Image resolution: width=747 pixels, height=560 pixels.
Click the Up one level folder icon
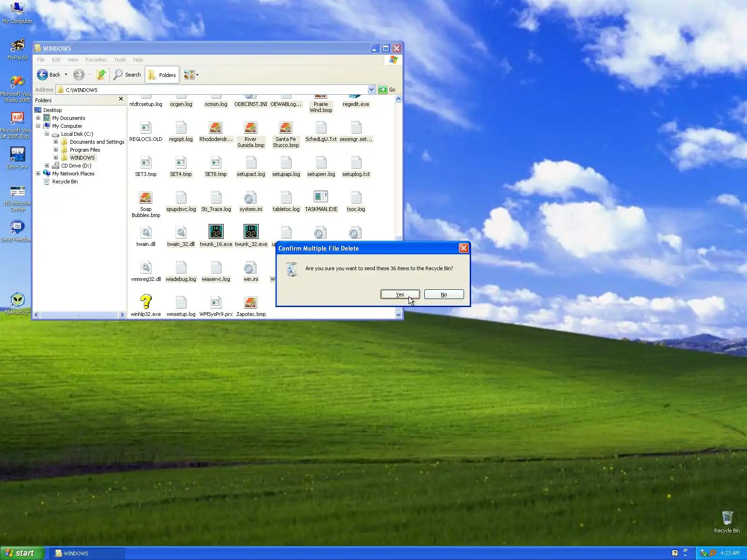[101, 75]
